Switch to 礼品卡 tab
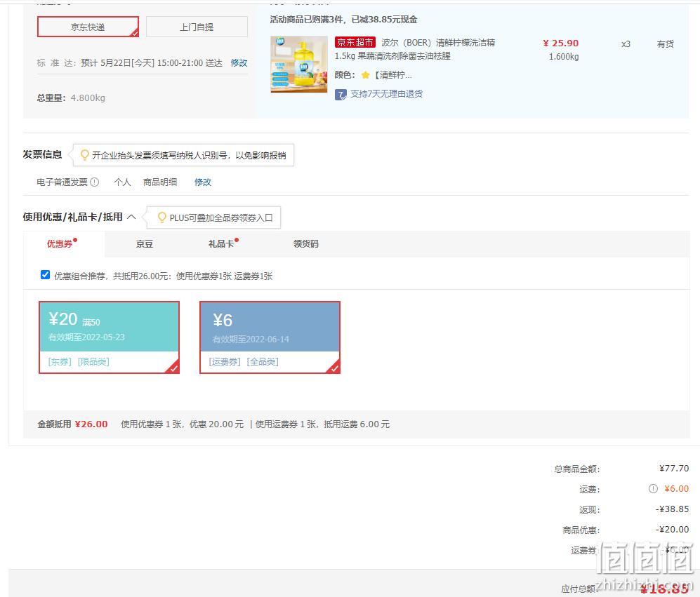This screenshot has width=700, height=597. tap(221, 243)
